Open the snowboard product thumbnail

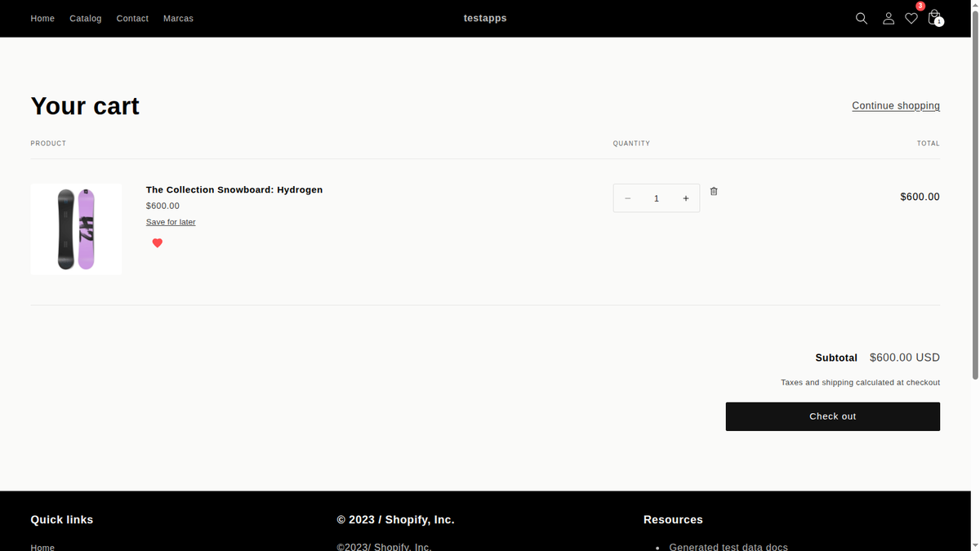(76, 229)
